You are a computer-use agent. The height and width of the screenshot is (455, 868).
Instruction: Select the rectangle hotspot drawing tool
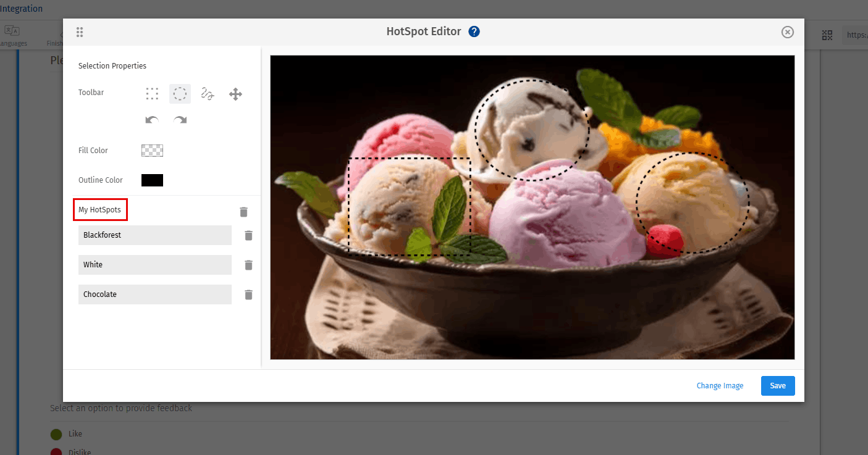point(152,93)
